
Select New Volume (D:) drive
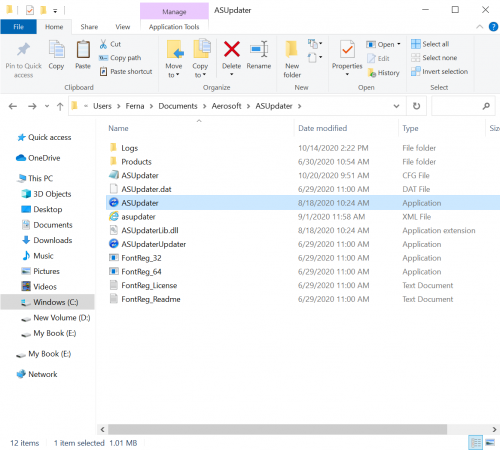pos(56,318)
